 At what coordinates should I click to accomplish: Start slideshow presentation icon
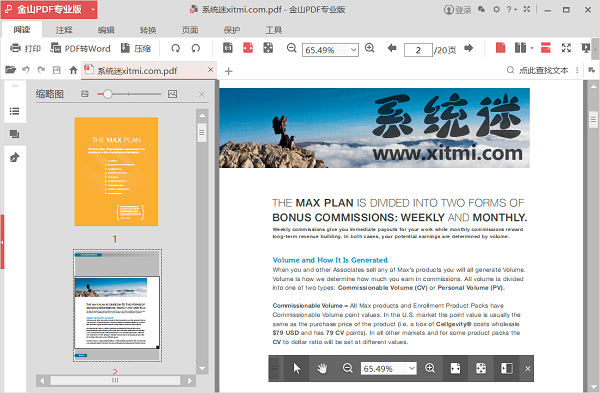[x=585, y=48]
